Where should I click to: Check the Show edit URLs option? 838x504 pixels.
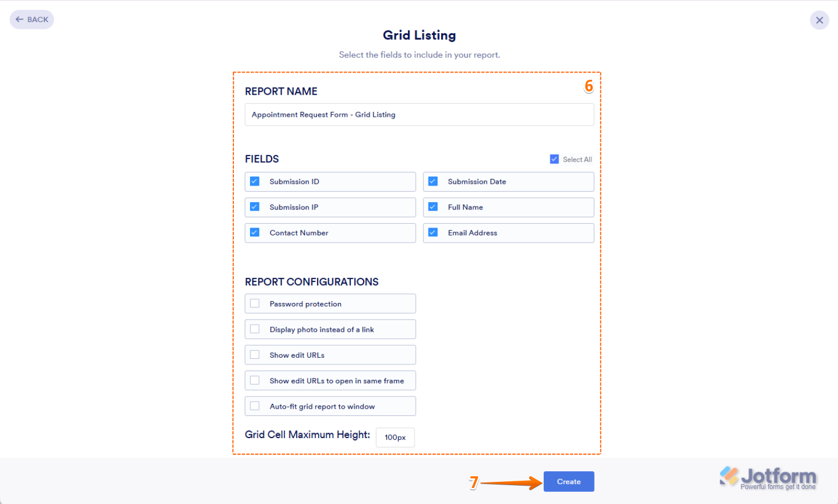point(255,355)
